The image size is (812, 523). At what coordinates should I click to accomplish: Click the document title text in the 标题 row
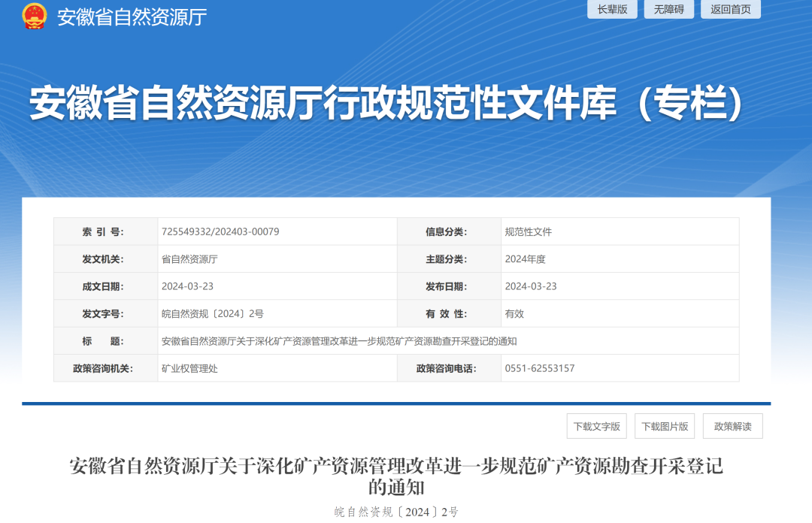tap(339, 341)
